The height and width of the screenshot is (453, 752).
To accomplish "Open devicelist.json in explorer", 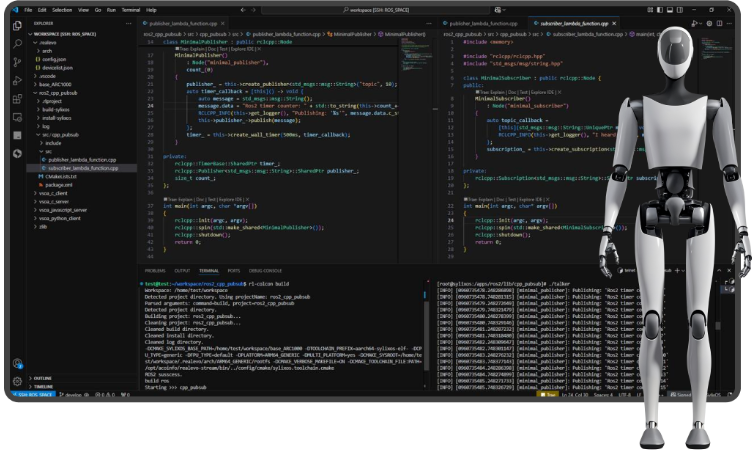I will [82, 68].
